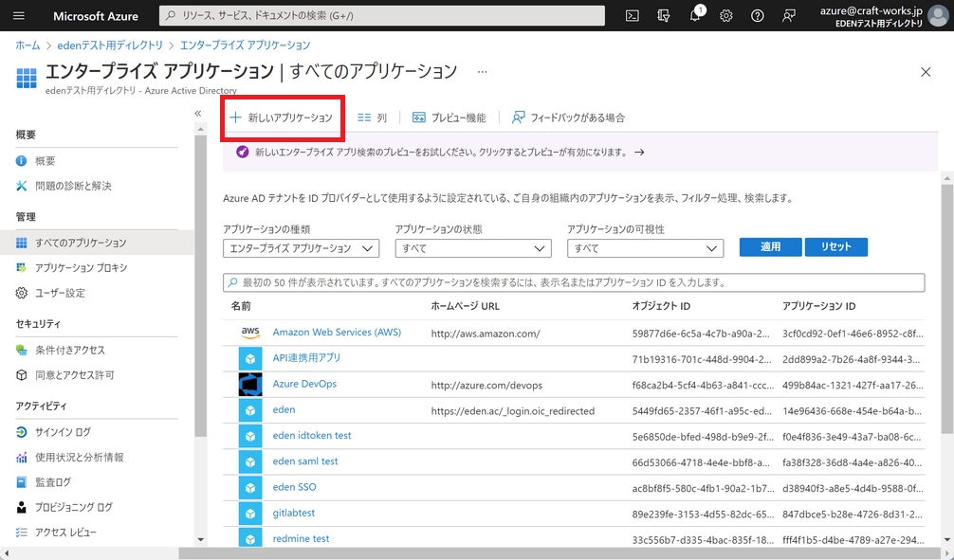Click the gear icon for ユーザー設定
Image resolution: width=954 pixels, height=560 pixels.
21,293
